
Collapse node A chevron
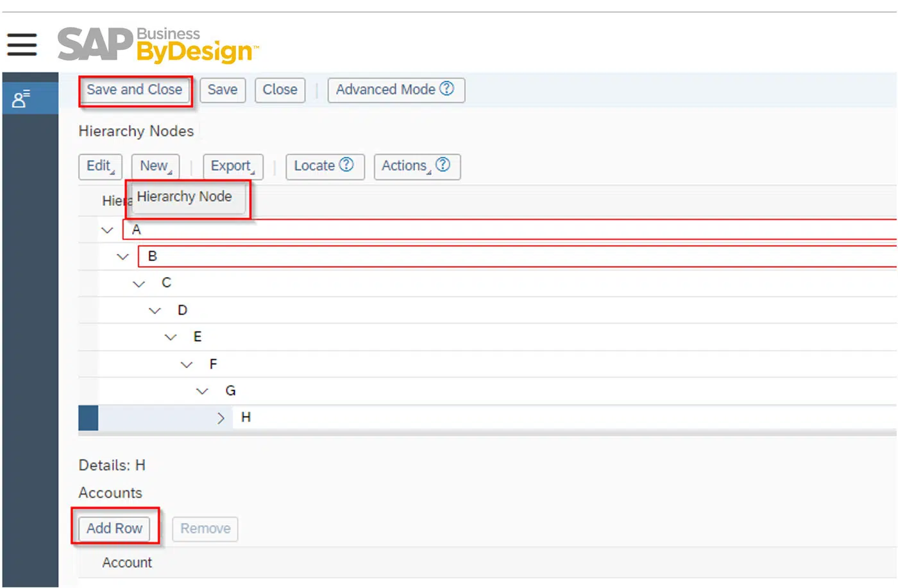coord(107,230)
